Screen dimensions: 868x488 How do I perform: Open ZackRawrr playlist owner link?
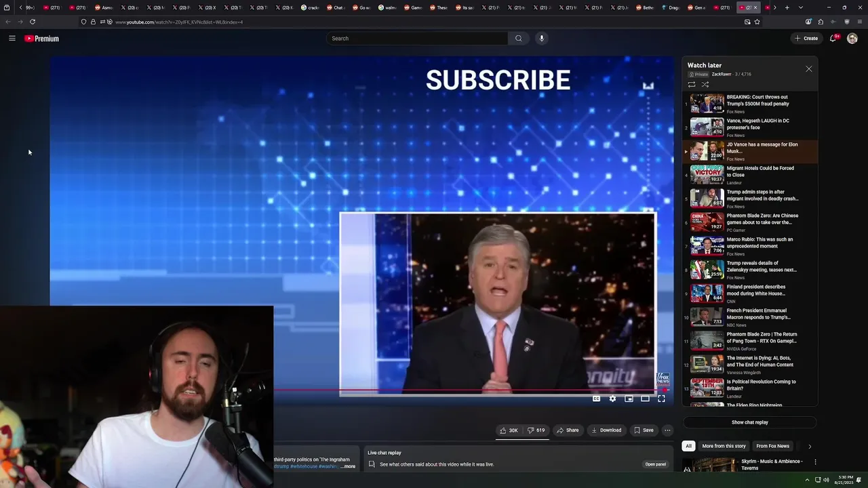coord(721,74)
